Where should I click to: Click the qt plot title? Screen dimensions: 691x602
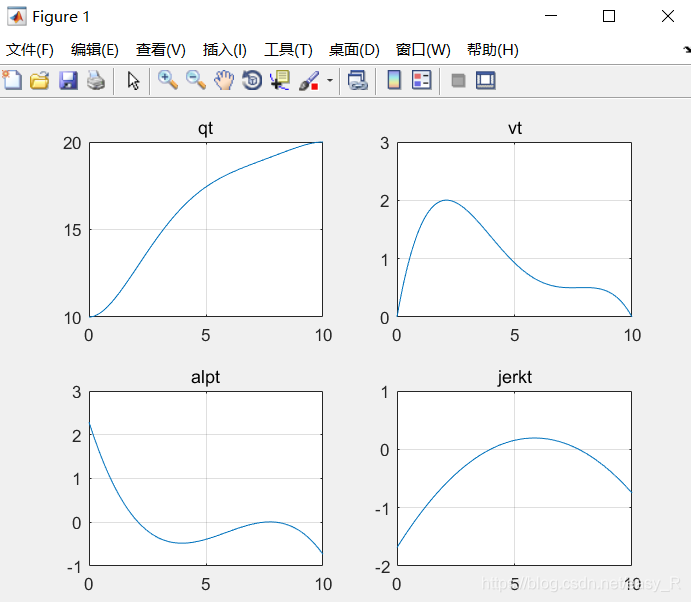[205, 129]
